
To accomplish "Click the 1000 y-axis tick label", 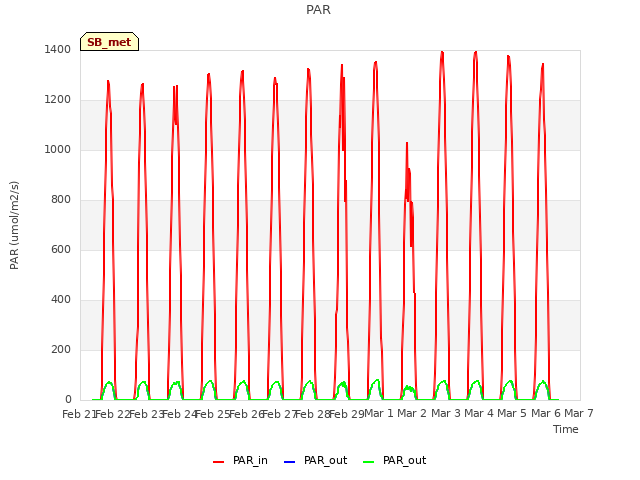I will (58, 149).
